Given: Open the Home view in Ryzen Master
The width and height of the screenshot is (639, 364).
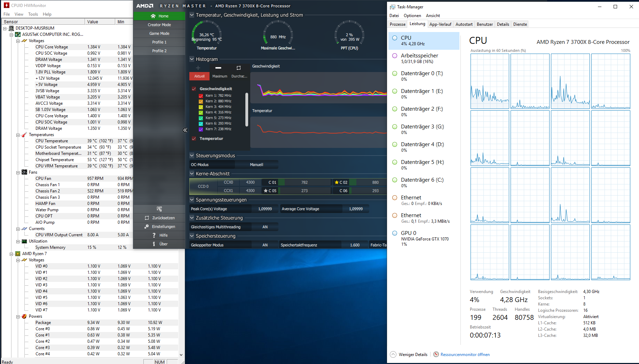Looking at the screenshot, I should tap(159, 16).
